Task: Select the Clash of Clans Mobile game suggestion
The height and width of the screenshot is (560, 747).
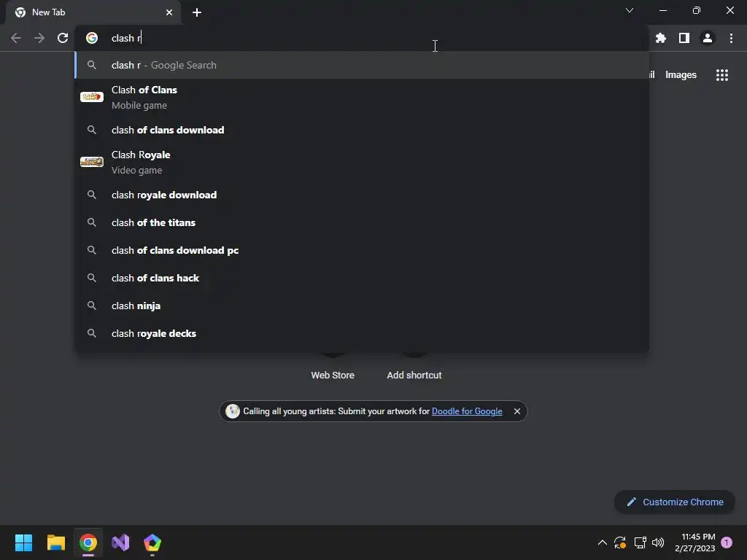Action: [362, 97]
